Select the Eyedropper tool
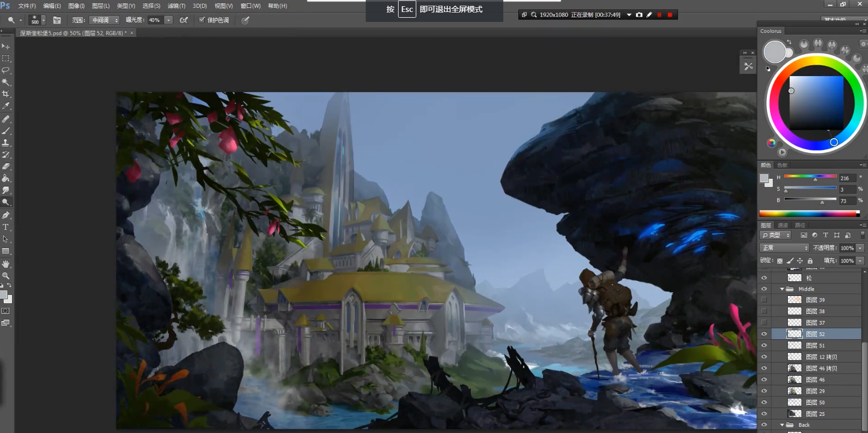Viewport: 868px width, 433px height. click(6, 106)
